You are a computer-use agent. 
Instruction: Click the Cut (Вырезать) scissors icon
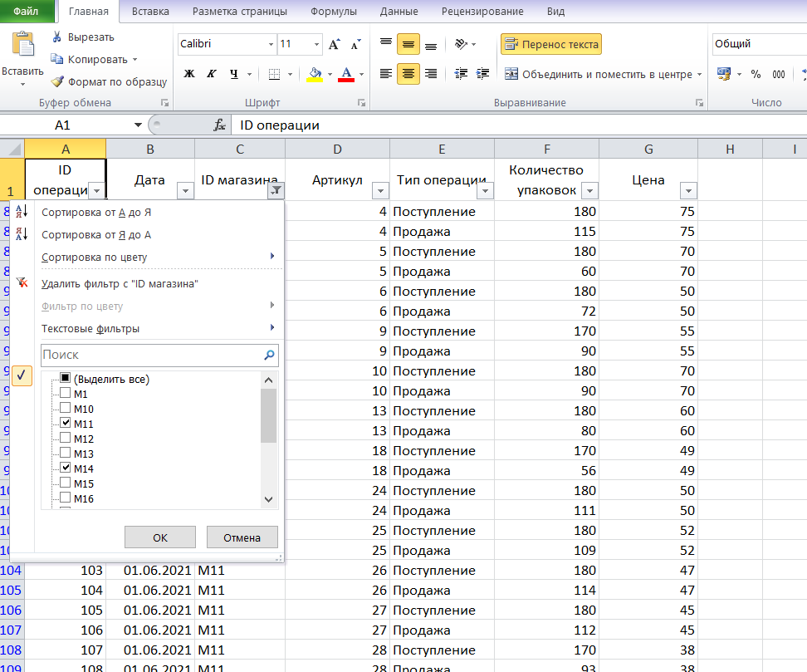pos(57,37)
